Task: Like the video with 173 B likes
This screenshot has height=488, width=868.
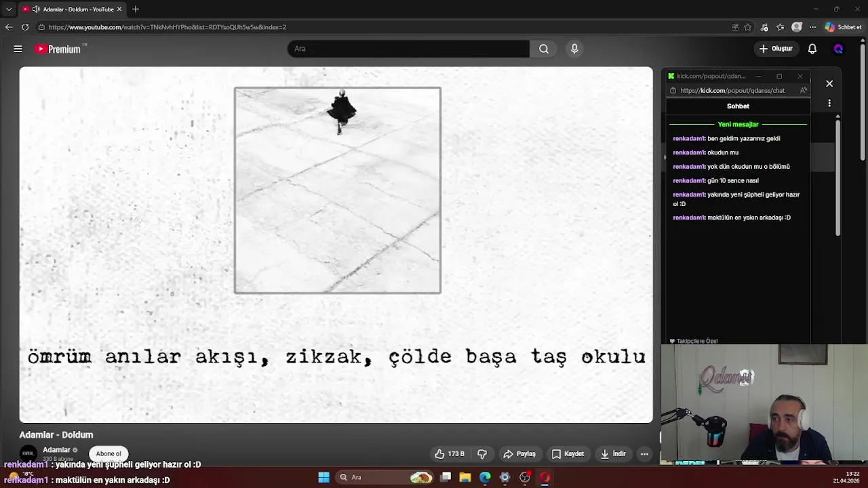Action: (x=450, y=454)
